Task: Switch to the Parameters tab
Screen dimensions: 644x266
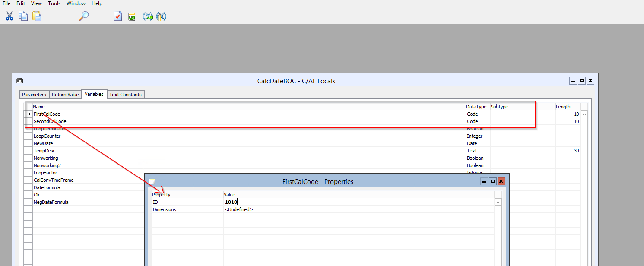Action: click(x=34, y=94)
